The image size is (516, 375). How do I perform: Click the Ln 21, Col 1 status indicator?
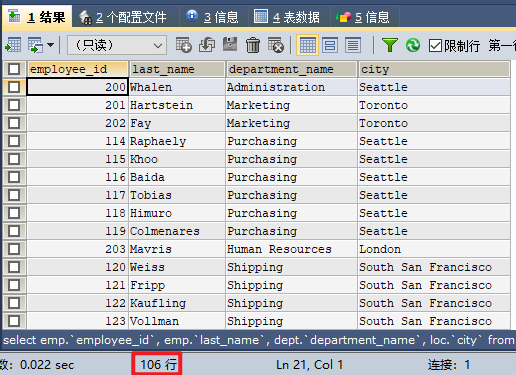pyautogui.click(x=309, y=365)
